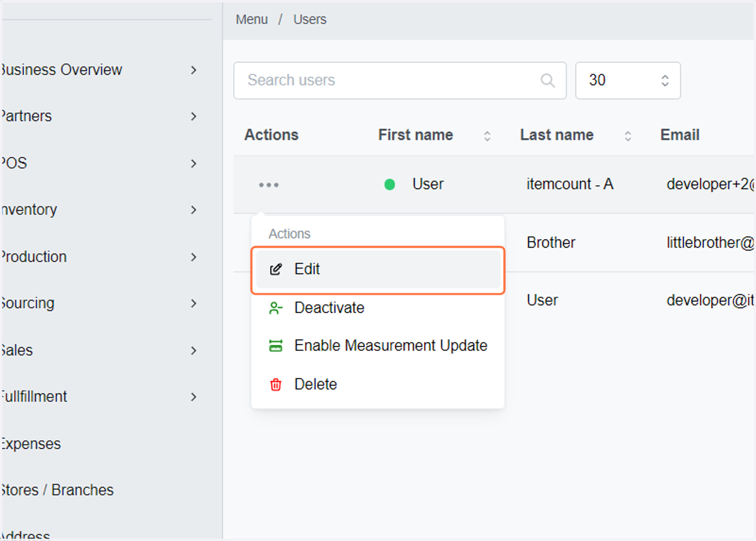756x541 pixels.
Task: Expand the Production sidebar chevron
Action: [193, 257]
